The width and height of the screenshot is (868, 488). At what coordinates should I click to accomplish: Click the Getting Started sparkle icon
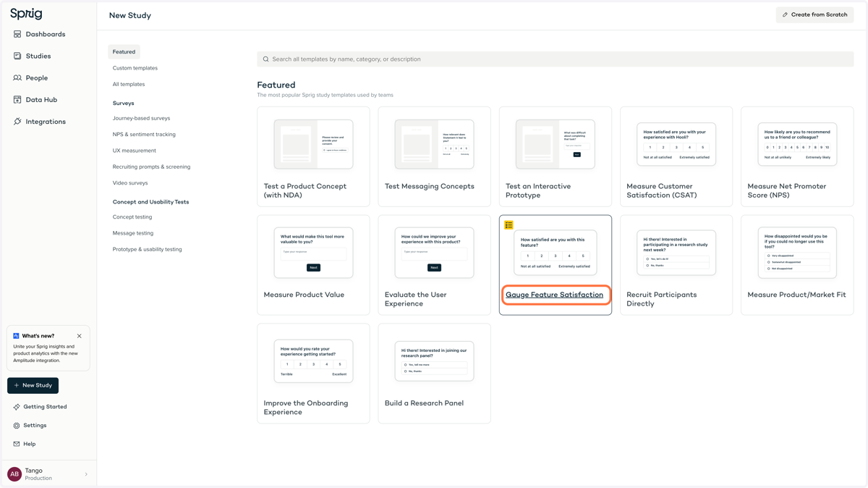[x=17, y=407]
